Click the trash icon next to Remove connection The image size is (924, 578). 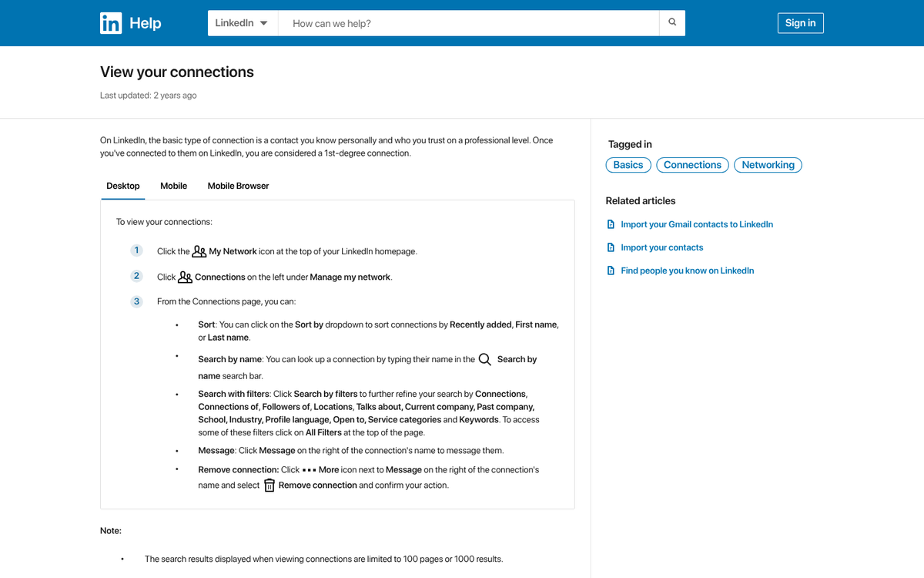click(269, 485)
